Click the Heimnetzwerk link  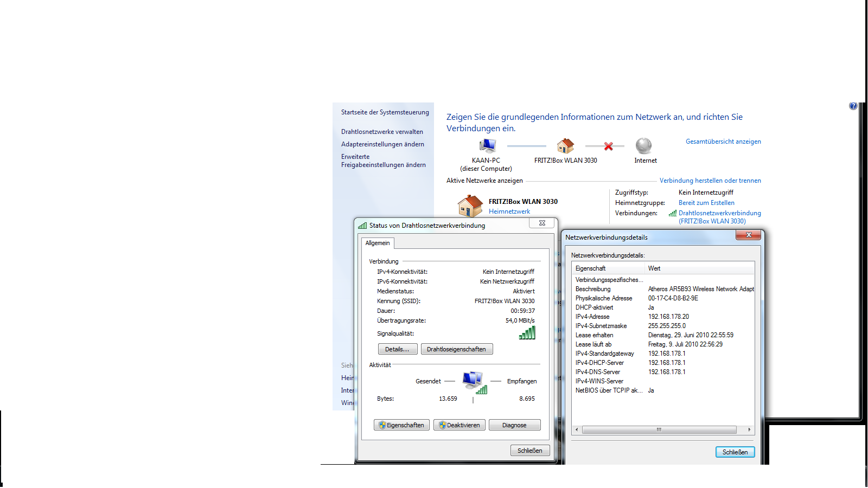pos(509,211)
